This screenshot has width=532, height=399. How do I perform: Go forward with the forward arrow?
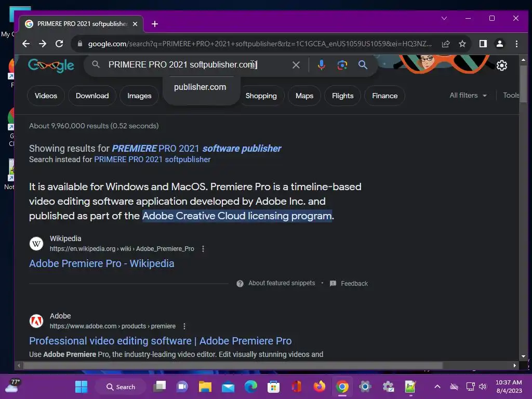pos(43,44)
